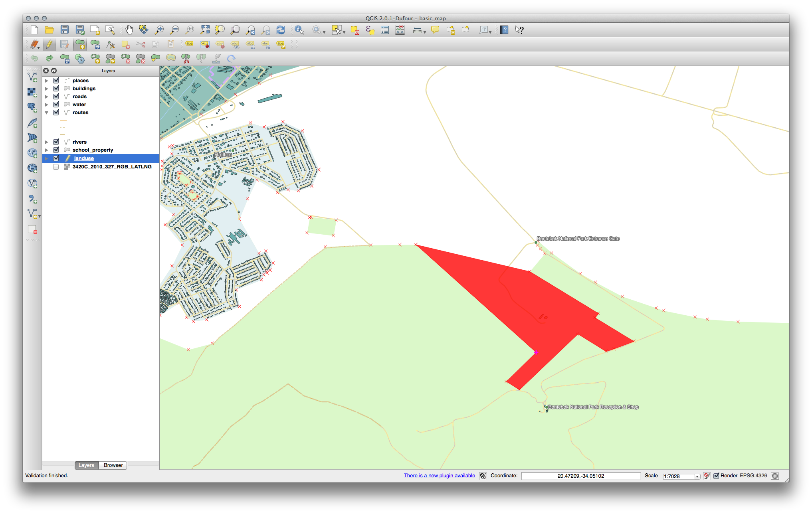812x514 pixels.
Task: Switch to the Browser tab
Action: [x=113, y=465]
